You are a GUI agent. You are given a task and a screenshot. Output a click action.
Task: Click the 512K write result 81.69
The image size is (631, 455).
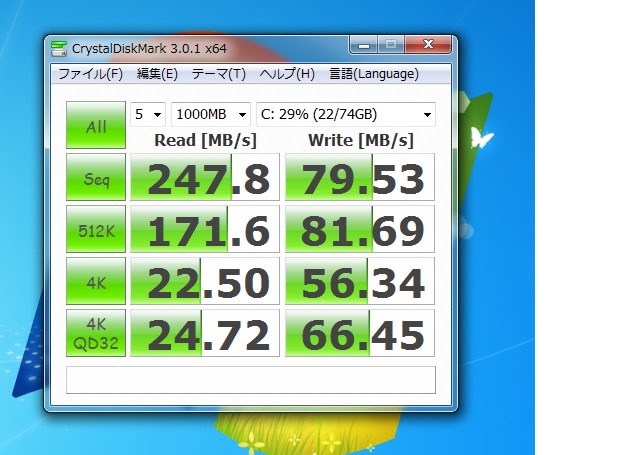[360, 229]
